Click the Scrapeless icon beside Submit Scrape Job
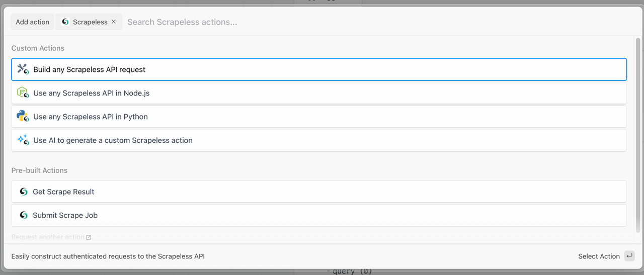644x275 pixels. 23,215
